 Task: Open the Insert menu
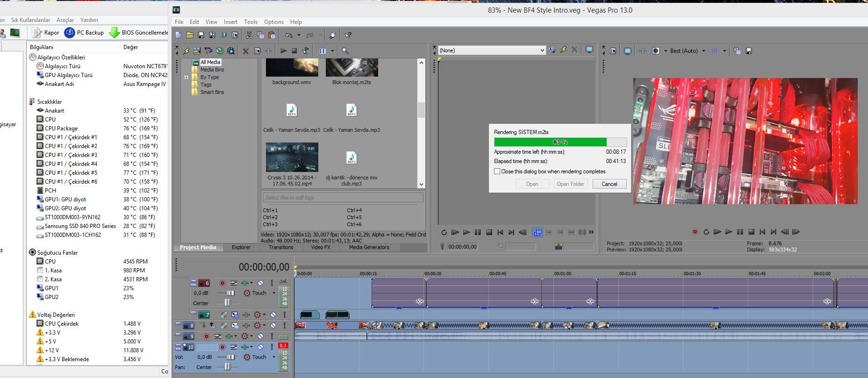(x=230, y=22)
